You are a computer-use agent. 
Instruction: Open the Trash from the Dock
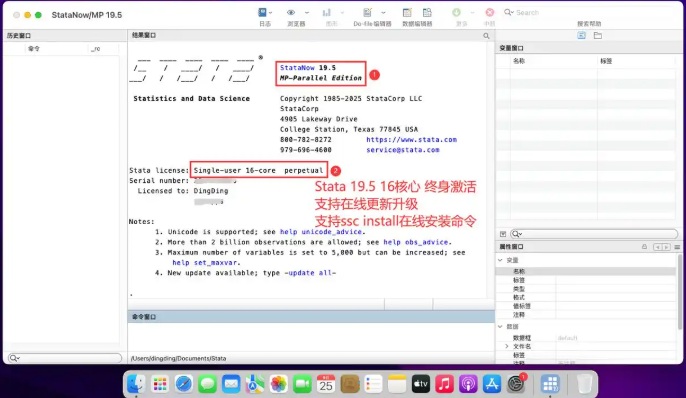tap(584, 384)
